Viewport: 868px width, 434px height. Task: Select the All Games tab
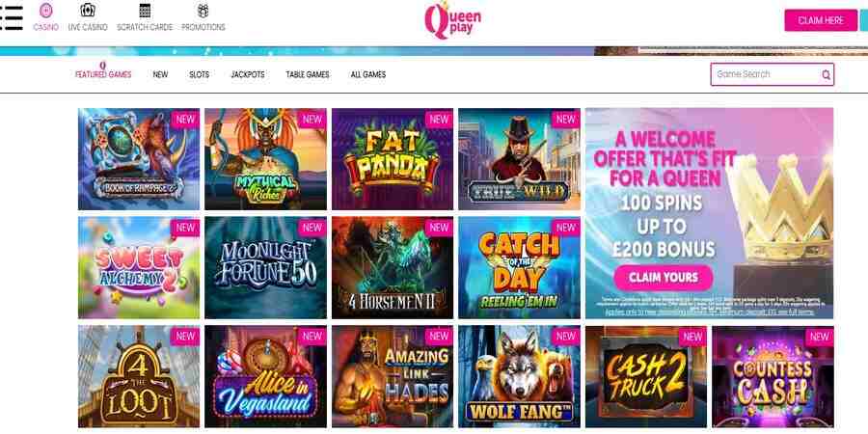pyautogui.click(x=368, y=74)
